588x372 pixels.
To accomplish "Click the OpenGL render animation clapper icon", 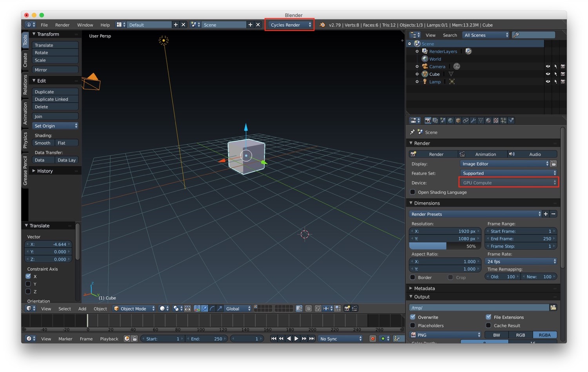I will coord(355,308).
